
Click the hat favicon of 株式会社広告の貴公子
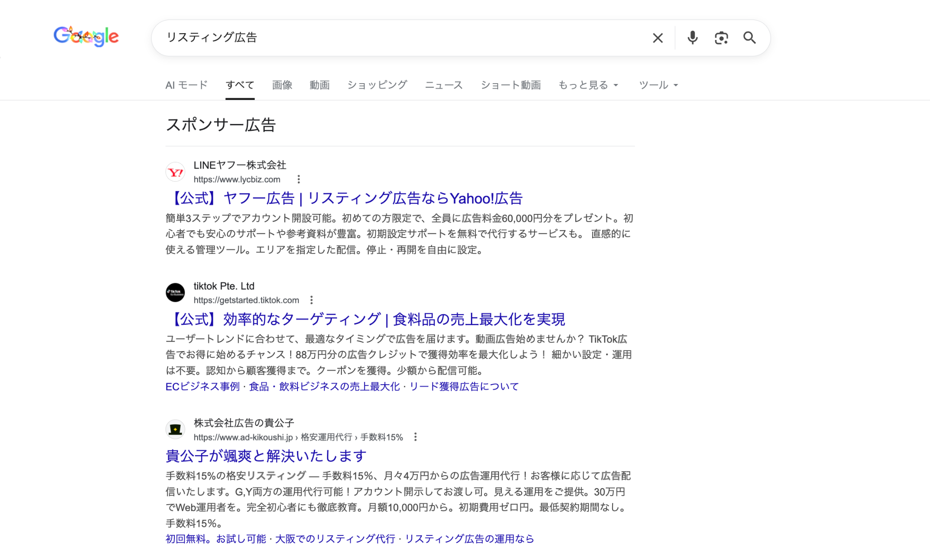[176, 429]
